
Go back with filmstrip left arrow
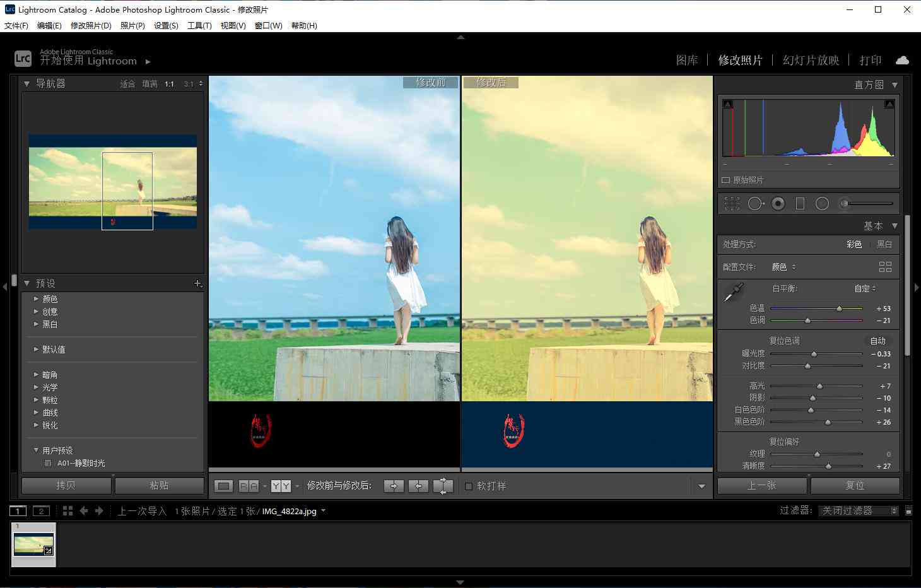pos(84,511)
